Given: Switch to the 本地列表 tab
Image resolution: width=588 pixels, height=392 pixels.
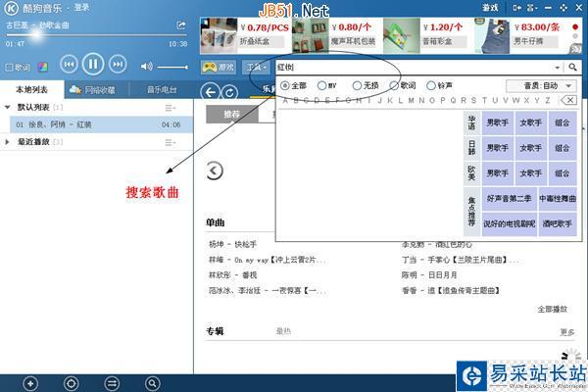Looking at the screenshot, I should (32, 89).
